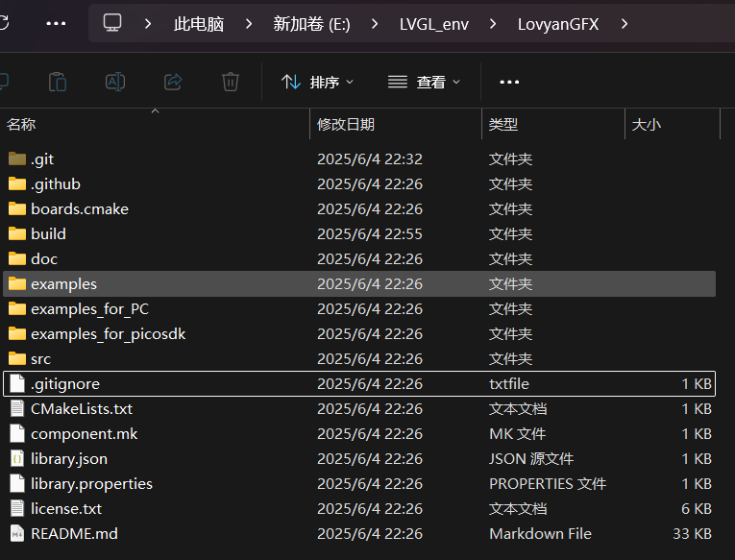Viewport: 735px width, 560px height.
Task: Click the 33 KB size cell
Action: [x=693, y=533]
